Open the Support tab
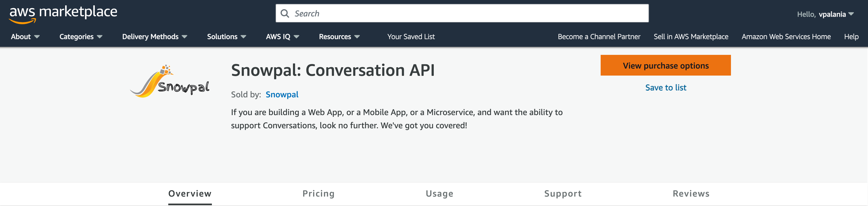This screenshot has width=868, height=206. coord(563,194)
